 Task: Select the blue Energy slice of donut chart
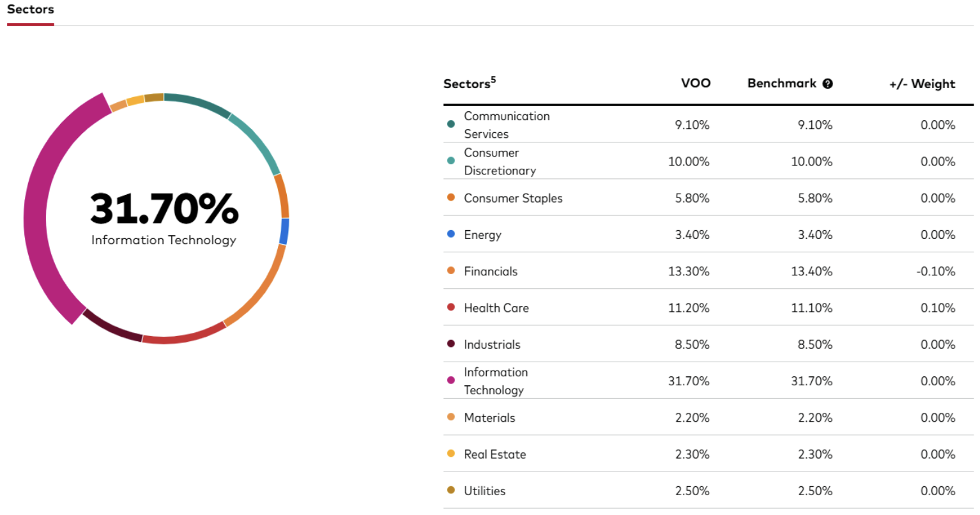284,231
